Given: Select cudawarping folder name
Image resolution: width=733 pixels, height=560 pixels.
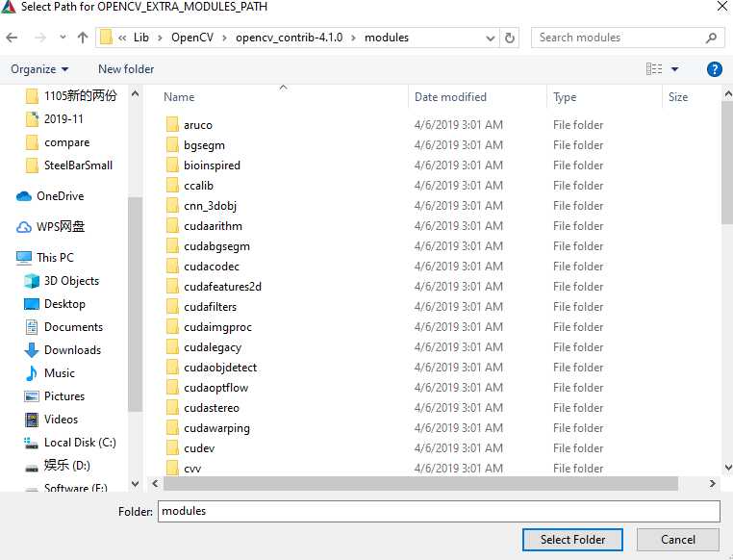Looking at the screenshot, I should click(x=216, y=428).
